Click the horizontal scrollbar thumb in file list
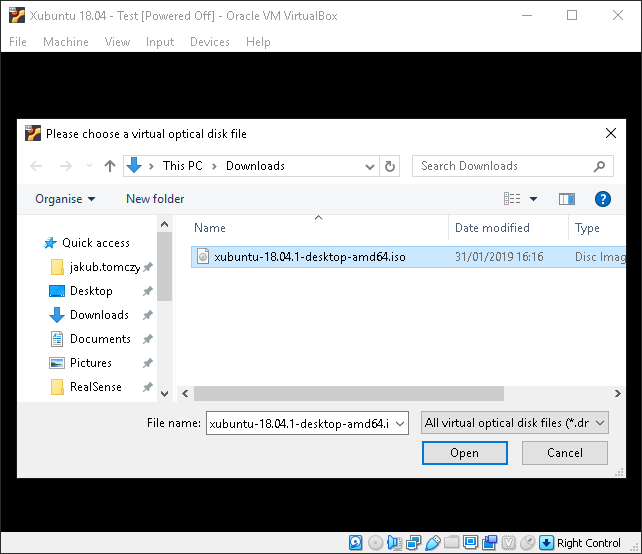Viewport: 642px width, 554px height. point(349,393)
